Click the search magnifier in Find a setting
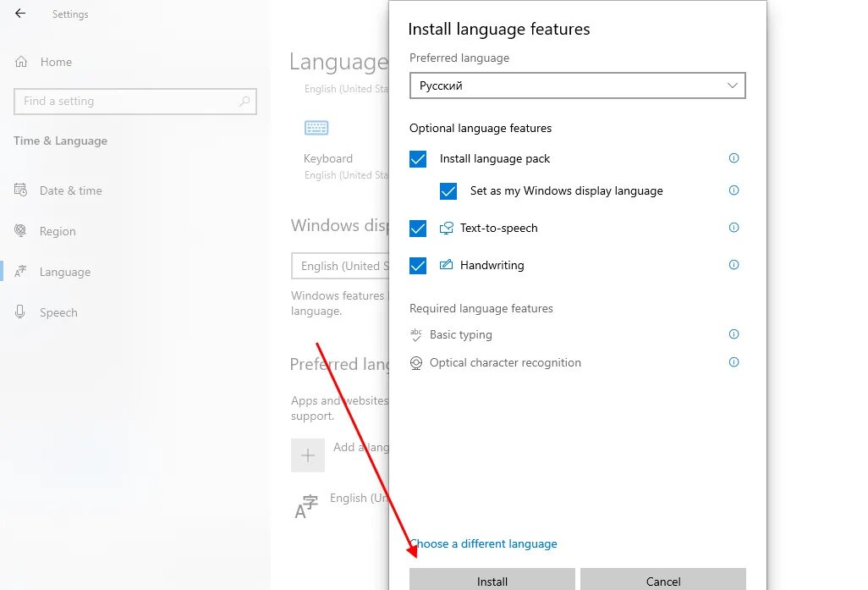 point(244,101)
